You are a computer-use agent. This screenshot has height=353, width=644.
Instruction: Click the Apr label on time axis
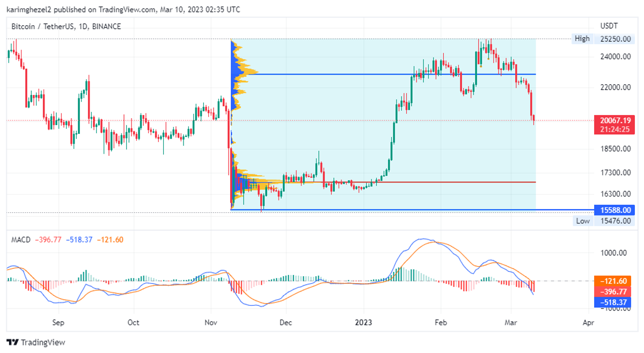pyautogui.click(x=588, y=323)
